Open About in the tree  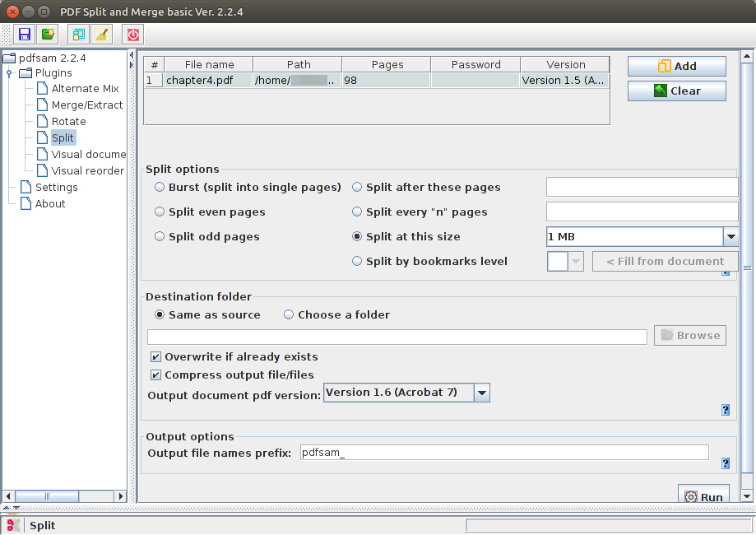50,203
